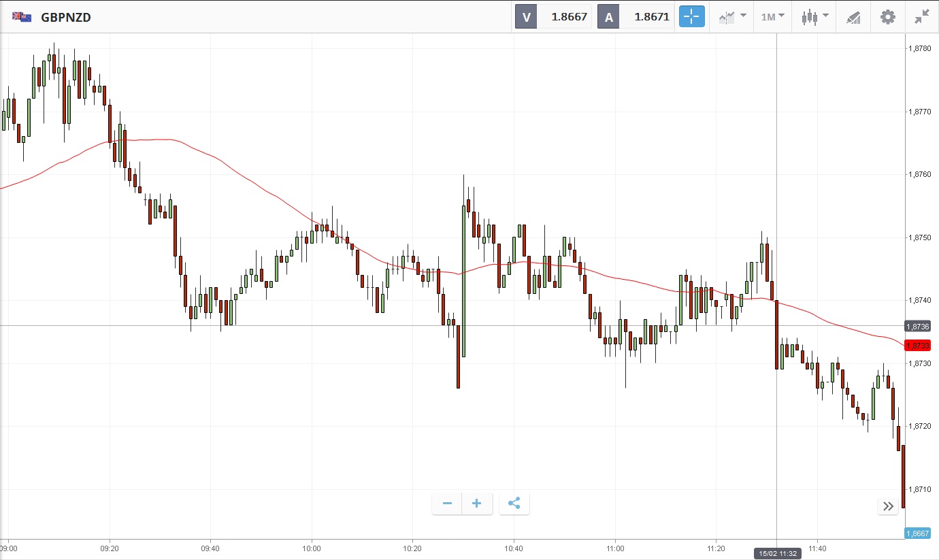939x560 pixels.
Task: Click the GBPNZD instrument name
Action: (66, 17)
